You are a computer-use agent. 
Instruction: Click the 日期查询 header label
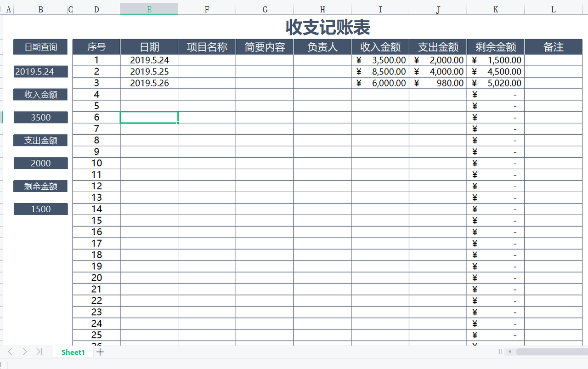pos(40,46)
